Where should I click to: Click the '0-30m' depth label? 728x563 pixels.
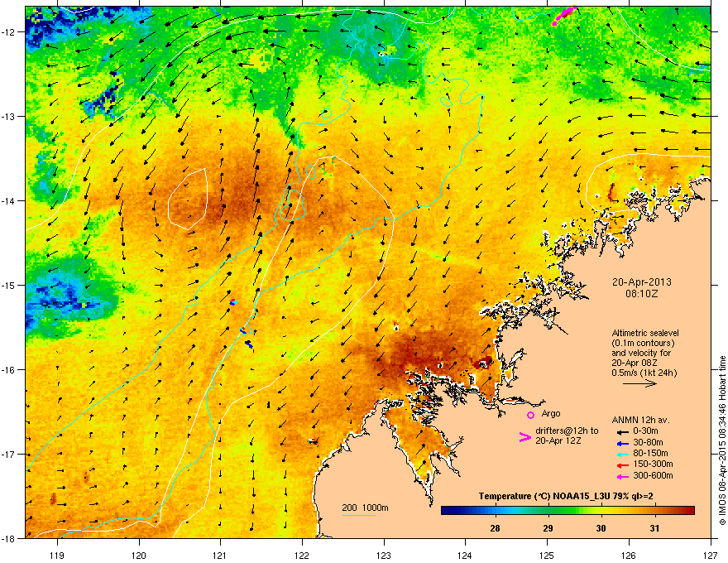tap(645, 431)
